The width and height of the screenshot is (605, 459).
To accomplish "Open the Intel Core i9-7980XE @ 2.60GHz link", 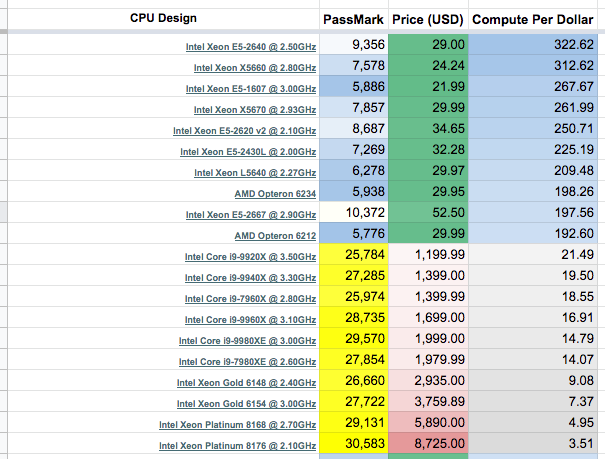I will coord(247,362).
